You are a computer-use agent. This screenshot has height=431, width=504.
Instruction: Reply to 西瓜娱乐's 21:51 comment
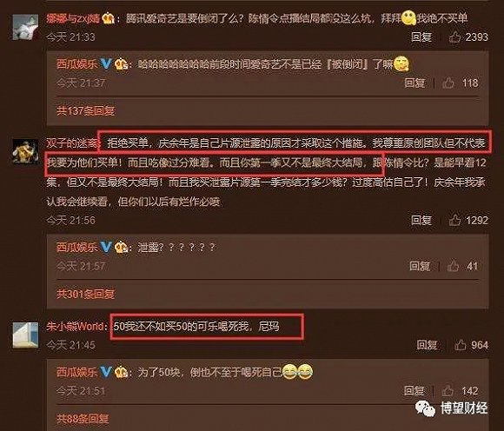tap(414, 390)
